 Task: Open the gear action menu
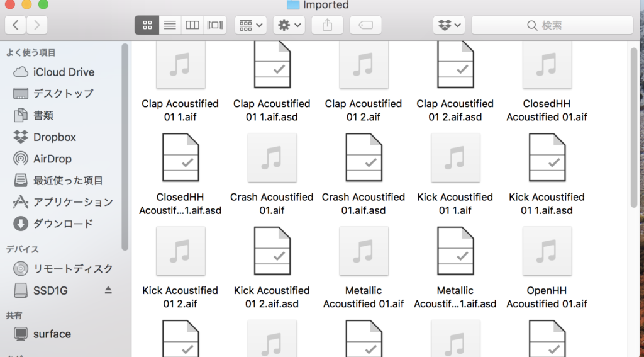pos(289,25)
